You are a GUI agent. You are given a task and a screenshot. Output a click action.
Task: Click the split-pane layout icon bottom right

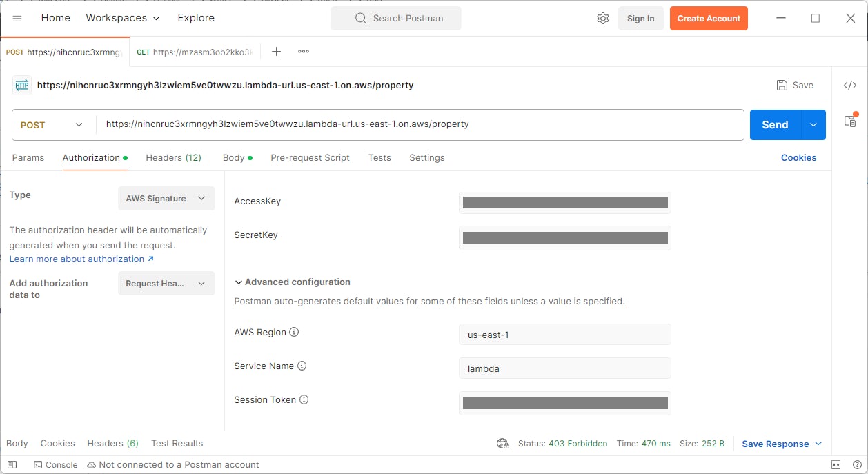coord(836,464)
